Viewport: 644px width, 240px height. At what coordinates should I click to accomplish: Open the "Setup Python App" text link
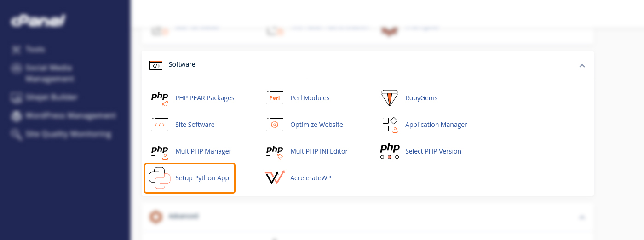[x=202, y=178]
